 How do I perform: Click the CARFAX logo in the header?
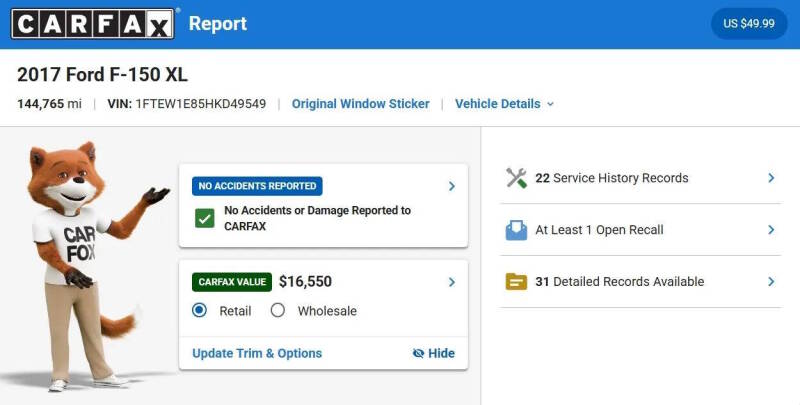[92, 23]
